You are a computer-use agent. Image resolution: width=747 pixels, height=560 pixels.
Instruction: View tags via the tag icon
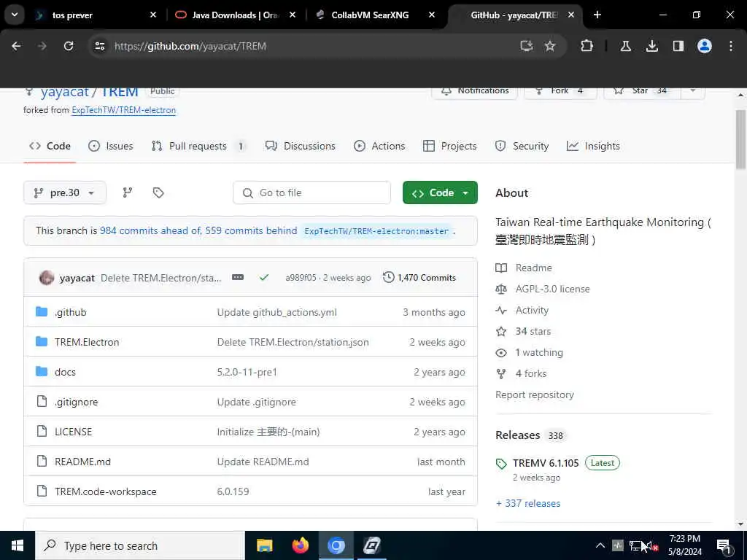pyautogui.click(x=158, y=192)
